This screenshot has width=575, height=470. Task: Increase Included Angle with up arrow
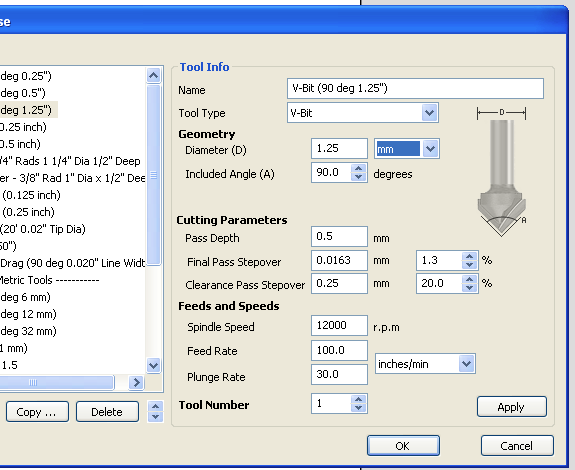358,169
